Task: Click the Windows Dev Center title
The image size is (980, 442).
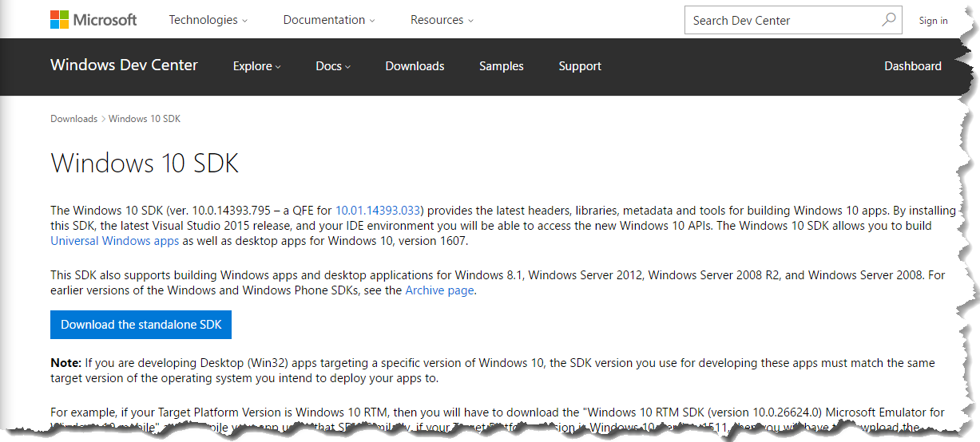Action: click(124, 65)
